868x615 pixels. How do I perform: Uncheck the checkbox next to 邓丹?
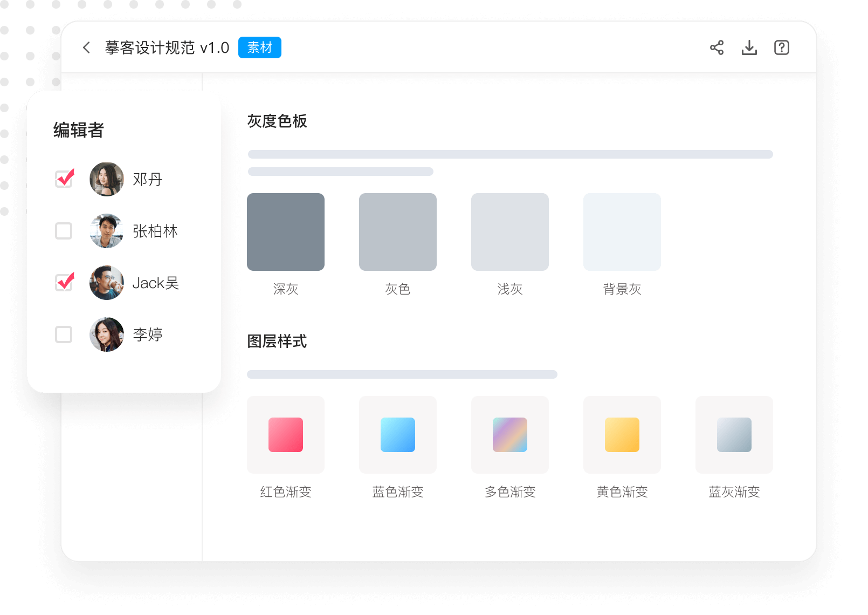click(64, 179)
